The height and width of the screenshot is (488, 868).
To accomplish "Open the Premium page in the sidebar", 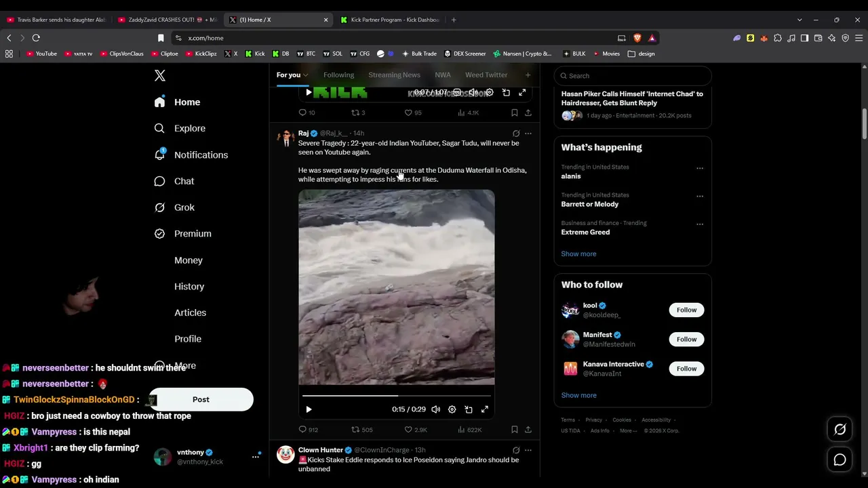I will pyautogui.click(x=182, y=234).
